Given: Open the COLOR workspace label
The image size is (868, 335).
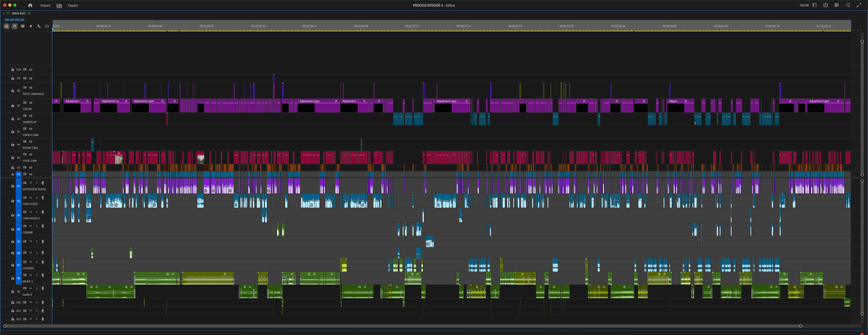Looking at the screenshot, I should 804,5.
